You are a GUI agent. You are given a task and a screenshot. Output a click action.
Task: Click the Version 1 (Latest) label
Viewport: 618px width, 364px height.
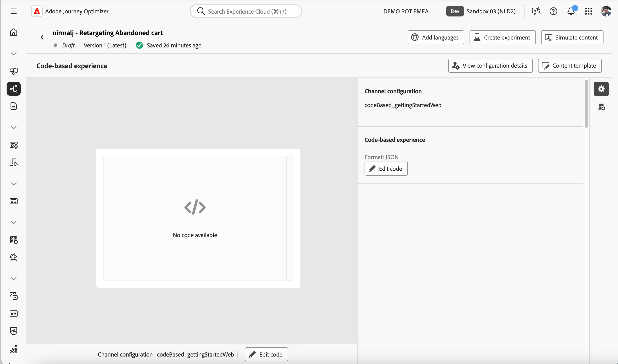tap(105, 45)
